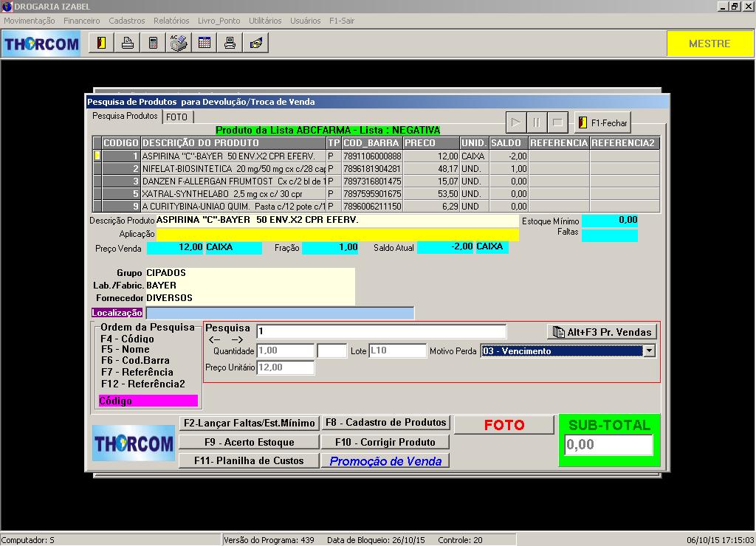Click the blue Localização field
Screen dimensions: 756x546
(280, 313)
